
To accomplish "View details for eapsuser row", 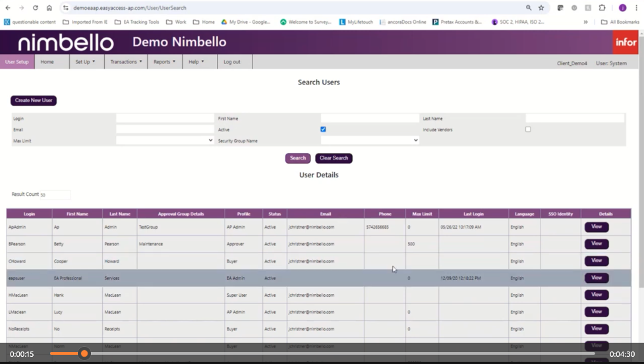I will pyautogui.click(x=597, y=278).
